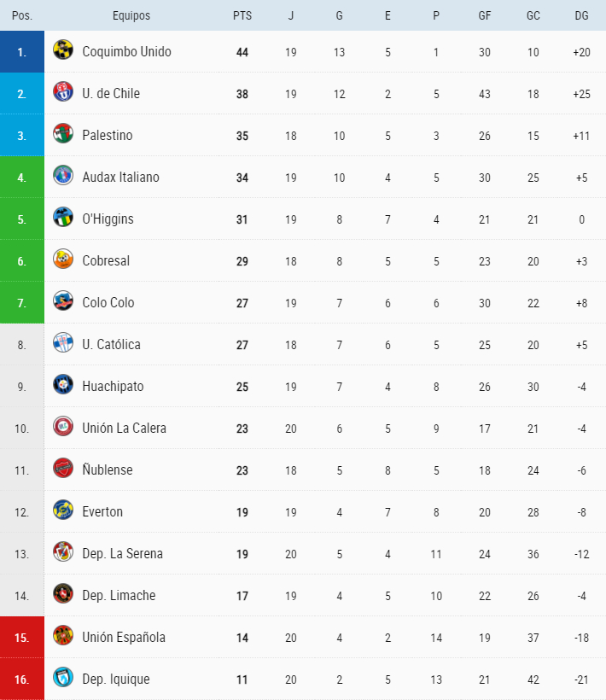Click the Coquimbo Unido team crest

[x=62, y=51]
